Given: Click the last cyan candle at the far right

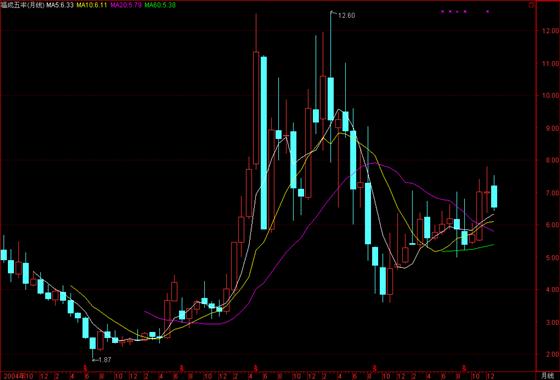Looking at the screenshot, I should 494,196.
